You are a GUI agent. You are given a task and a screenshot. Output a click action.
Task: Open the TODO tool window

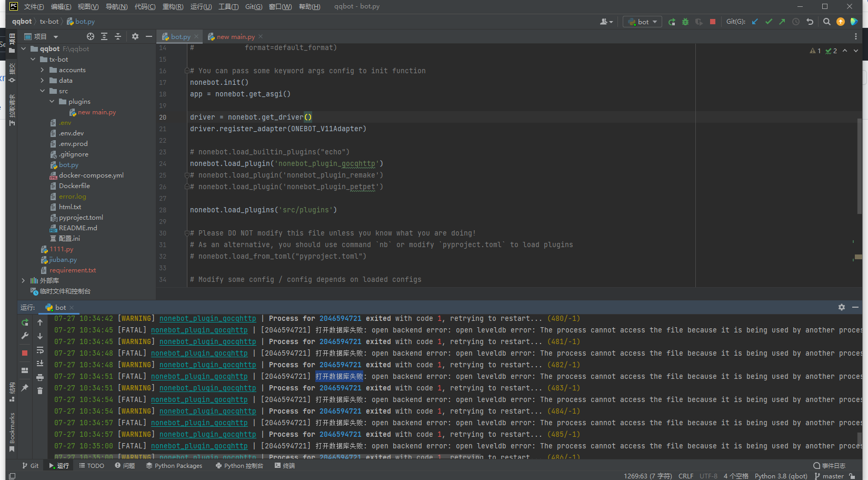[92, 466]
